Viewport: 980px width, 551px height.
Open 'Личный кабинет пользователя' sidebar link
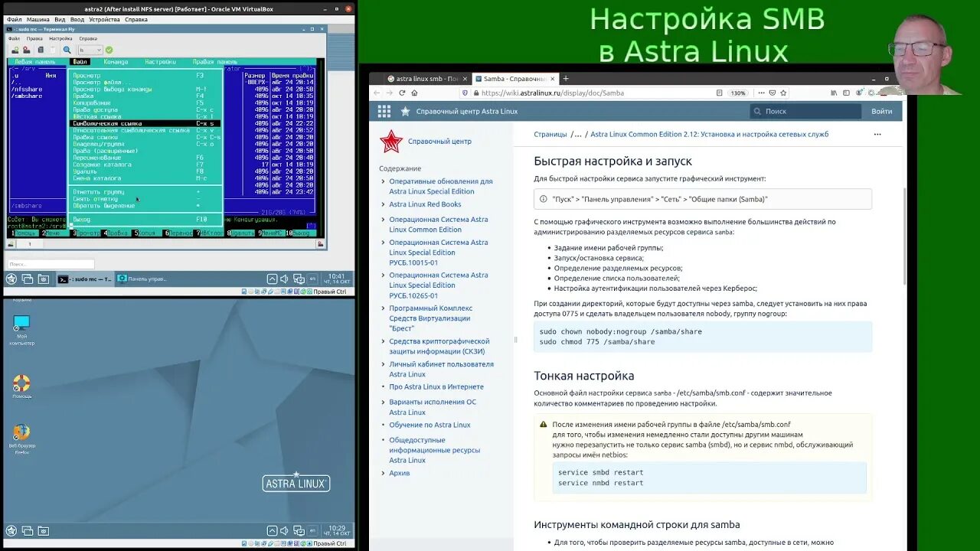(x=441, y=369)
